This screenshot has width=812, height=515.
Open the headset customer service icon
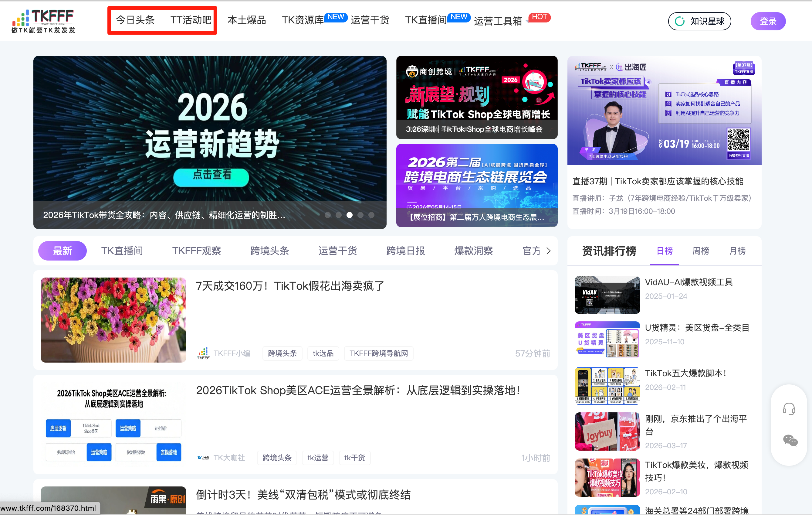pos(789,409)
